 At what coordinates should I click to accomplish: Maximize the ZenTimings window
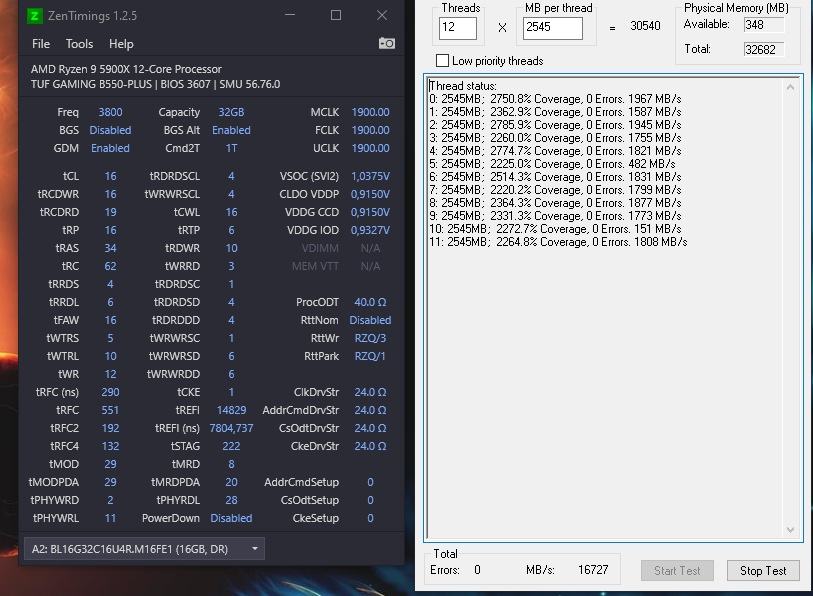pos(336,15)
